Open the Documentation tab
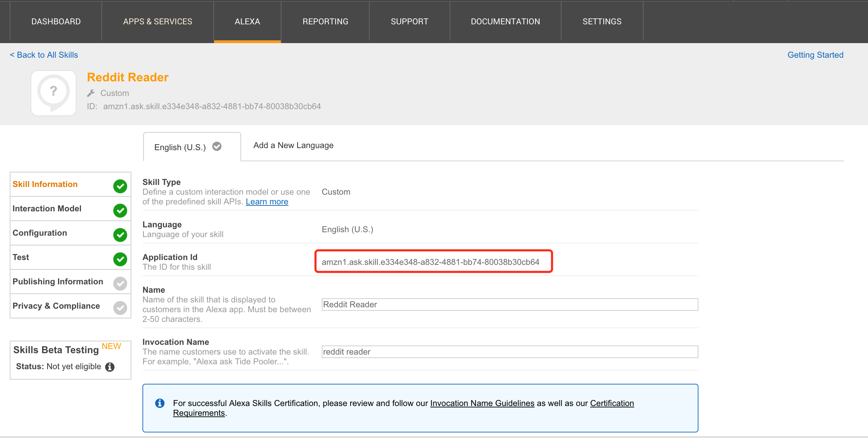The width and height of the screenshot is (868, 438). (506, 22)
